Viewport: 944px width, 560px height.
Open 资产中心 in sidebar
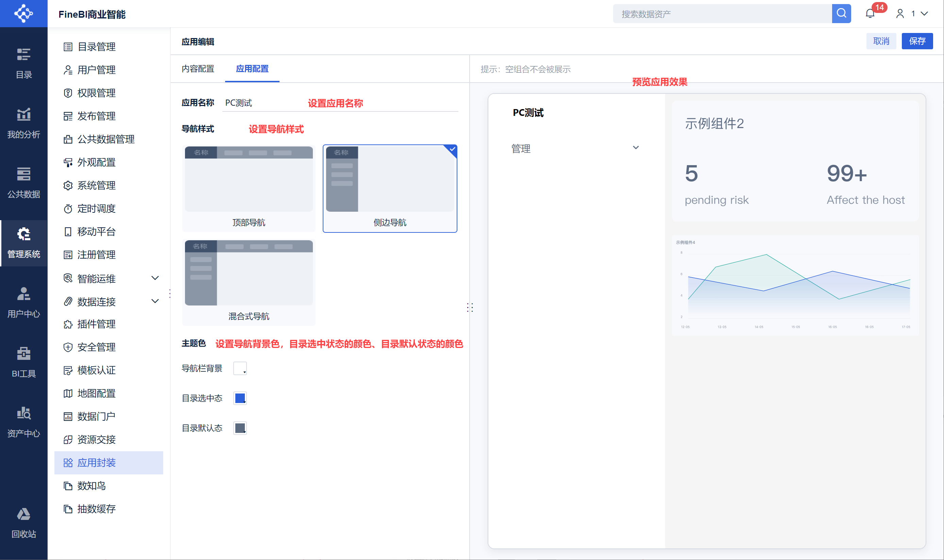[x=23, y=422]
